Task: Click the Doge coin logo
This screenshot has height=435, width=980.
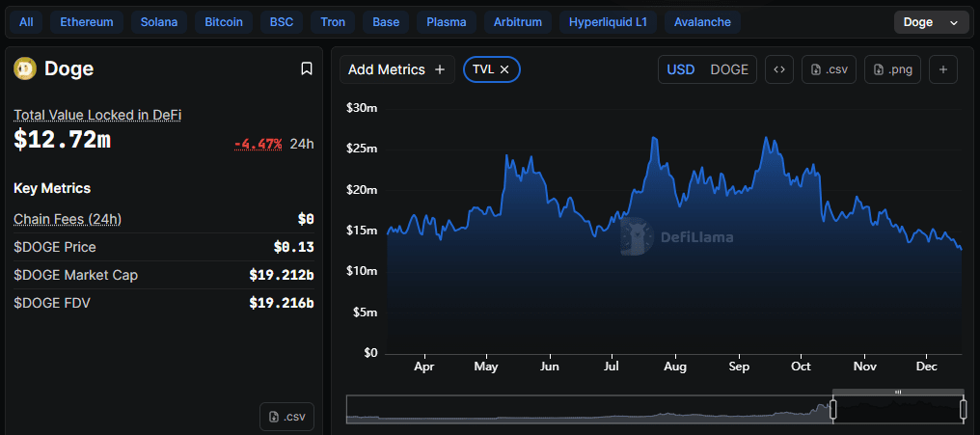Action: pos(24,68)
